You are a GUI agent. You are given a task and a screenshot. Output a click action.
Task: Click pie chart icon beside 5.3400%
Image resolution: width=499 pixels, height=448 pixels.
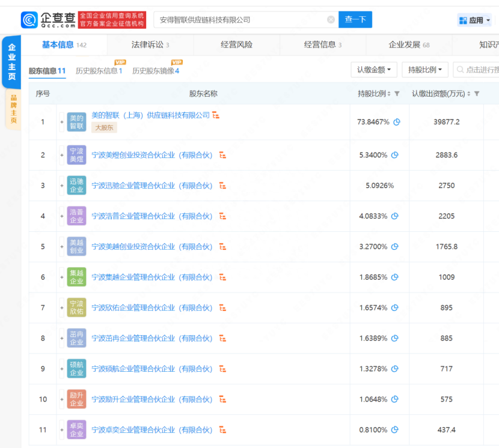coord(394,155)
